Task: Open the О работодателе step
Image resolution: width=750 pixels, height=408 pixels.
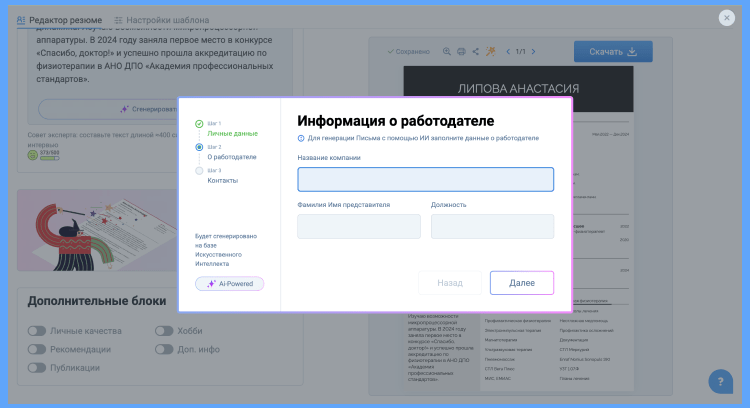Action: coord(232,157)
